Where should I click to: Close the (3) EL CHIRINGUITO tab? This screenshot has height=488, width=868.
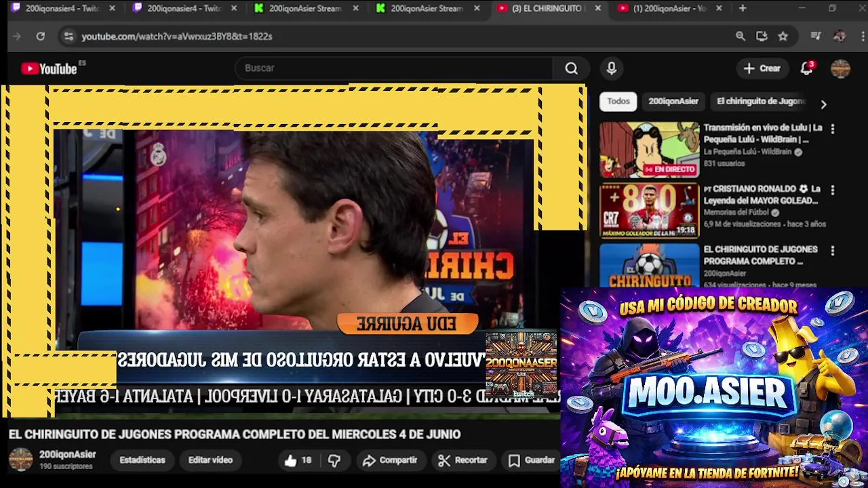(x=597, y=8)
